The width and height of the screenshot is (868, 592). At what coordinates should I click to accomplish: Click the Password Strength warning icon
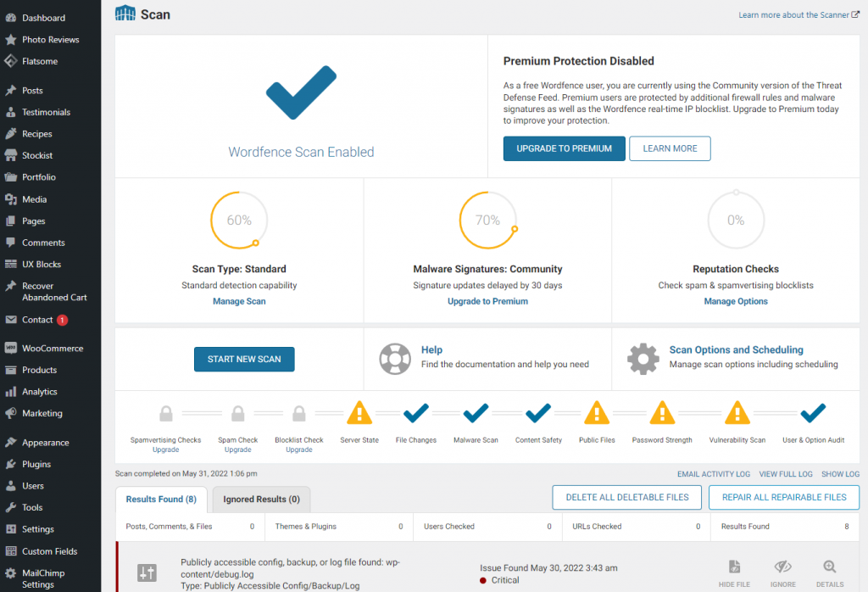coord(662,412)
